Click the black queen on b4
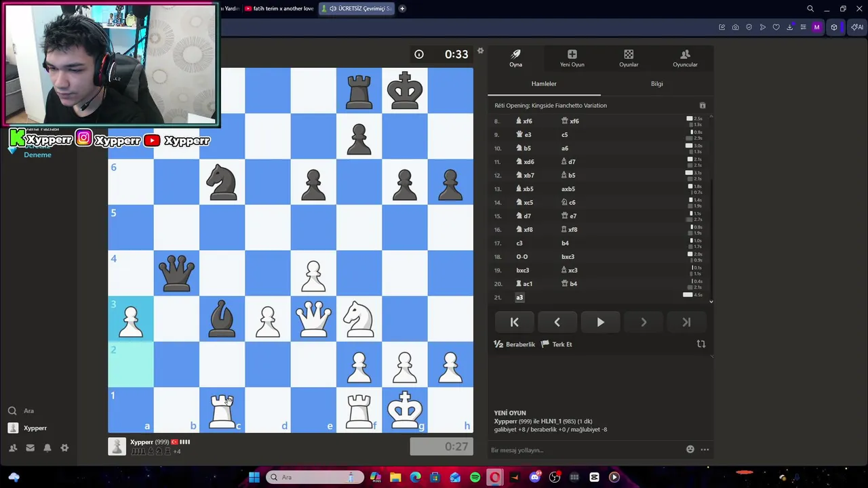This screenshot has width=868, height=488. (x=176, y=273)
